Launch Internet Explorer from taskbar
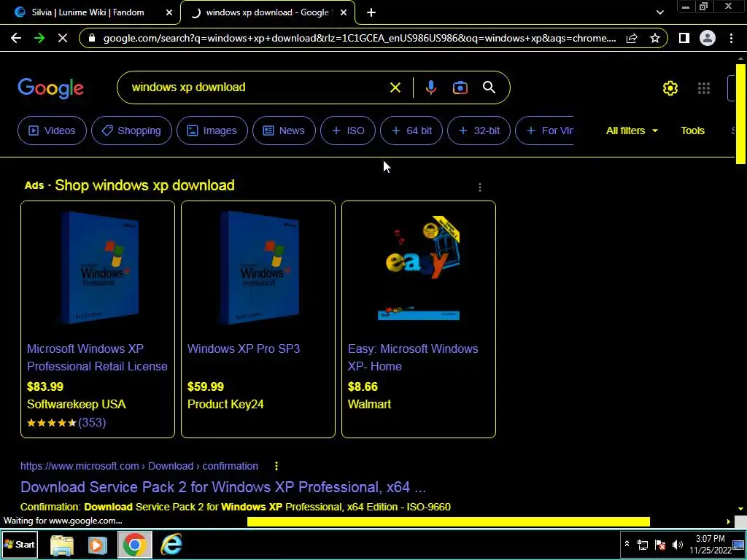Screen dimensions: 747x560 point(171,545)
